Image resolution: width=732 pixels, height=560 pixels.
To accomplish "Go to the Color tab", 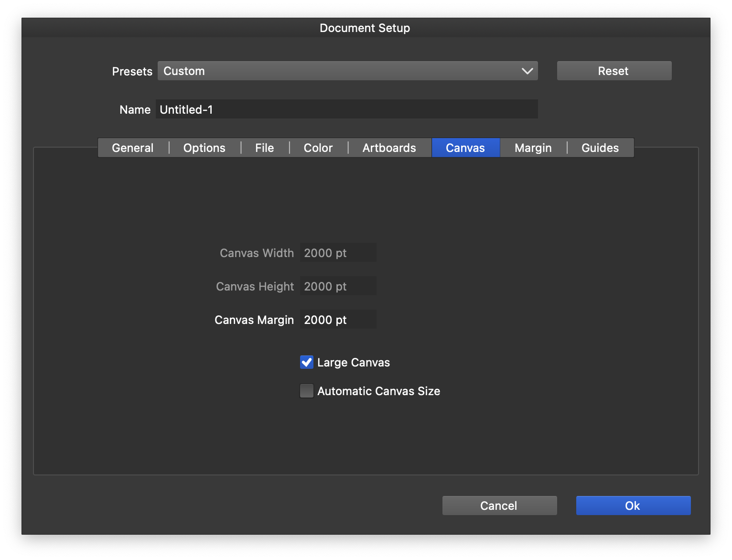I will [x=318, y=148].
